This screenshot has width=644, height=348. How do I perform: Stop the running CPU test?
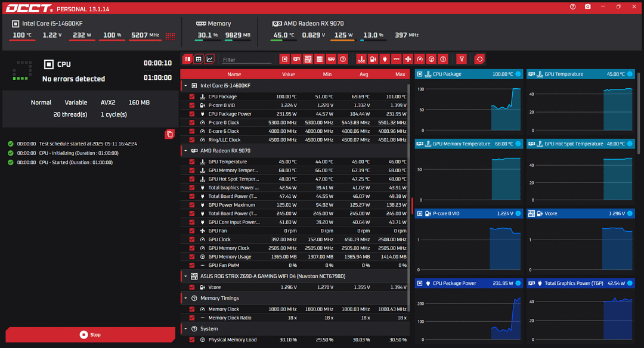91,334
